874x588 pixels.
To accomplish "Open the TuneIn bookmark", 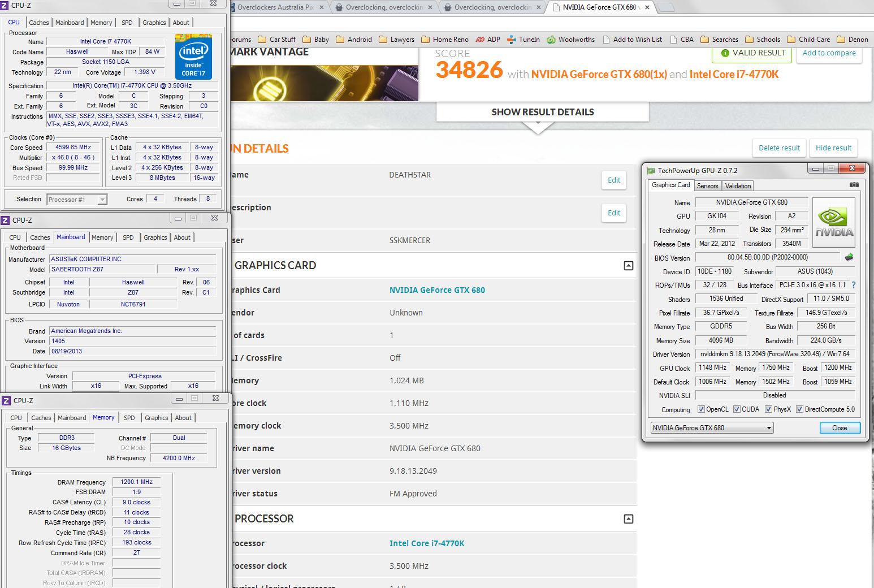I will (523, 40).
